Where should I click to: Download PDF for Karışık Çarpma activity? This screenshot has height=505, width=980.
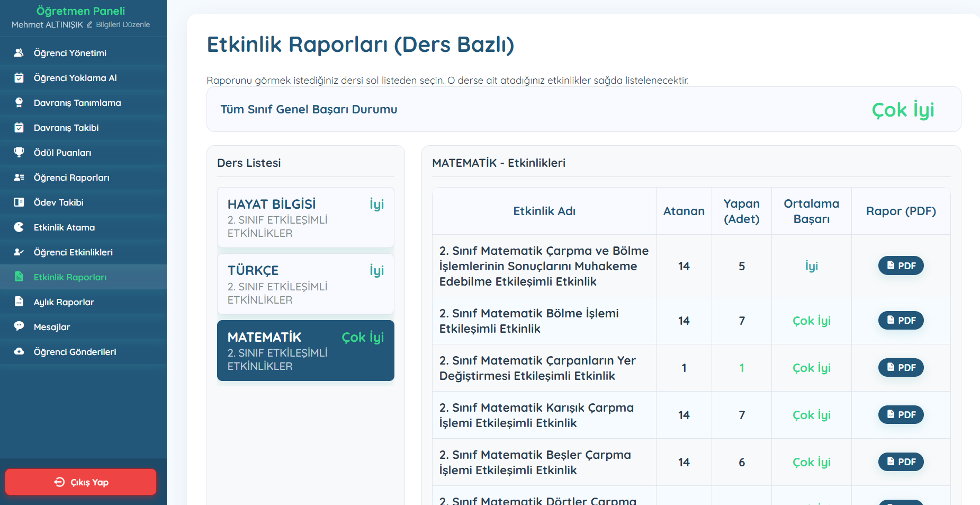[901, 415]
